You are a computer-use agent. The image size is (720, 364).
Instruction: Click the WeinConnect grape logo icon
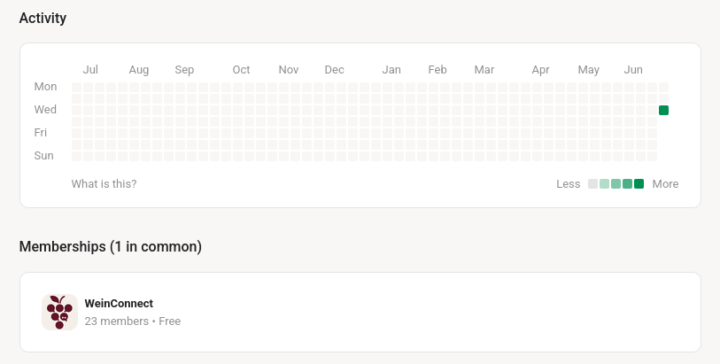(x=60, y=312)
